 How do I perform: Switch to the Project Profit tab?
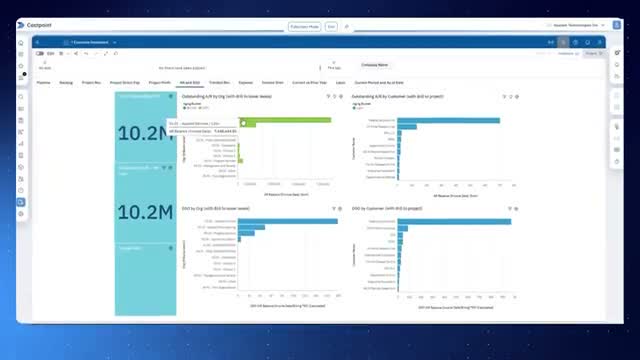[x=160, y=82]
